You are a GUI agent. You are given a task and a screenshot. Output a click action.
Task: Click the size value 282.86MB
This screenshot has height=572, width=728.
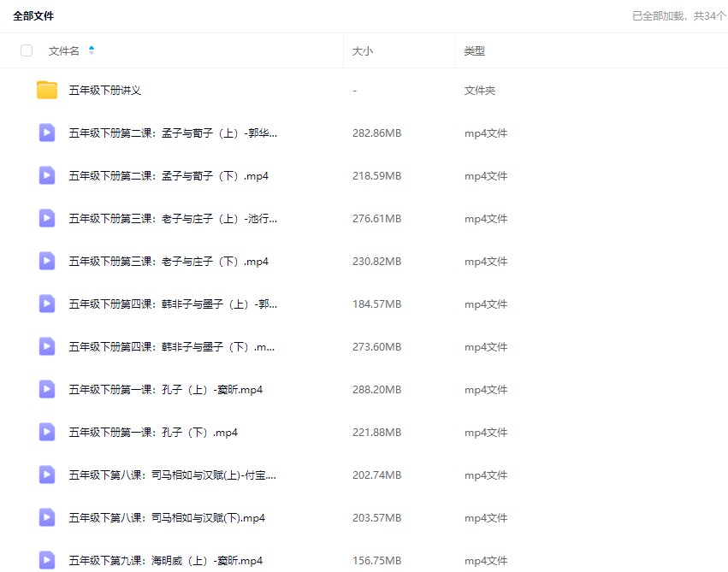[x=376, y=133]
